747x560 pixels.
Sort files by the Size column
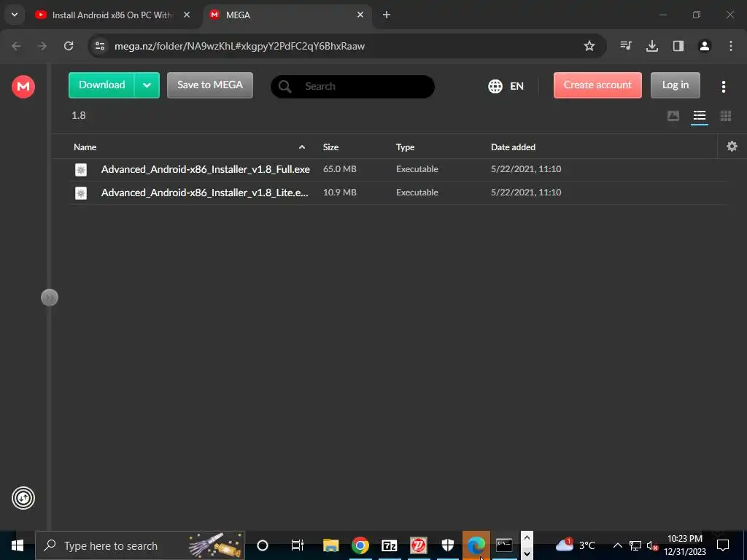tap(330, 147)
